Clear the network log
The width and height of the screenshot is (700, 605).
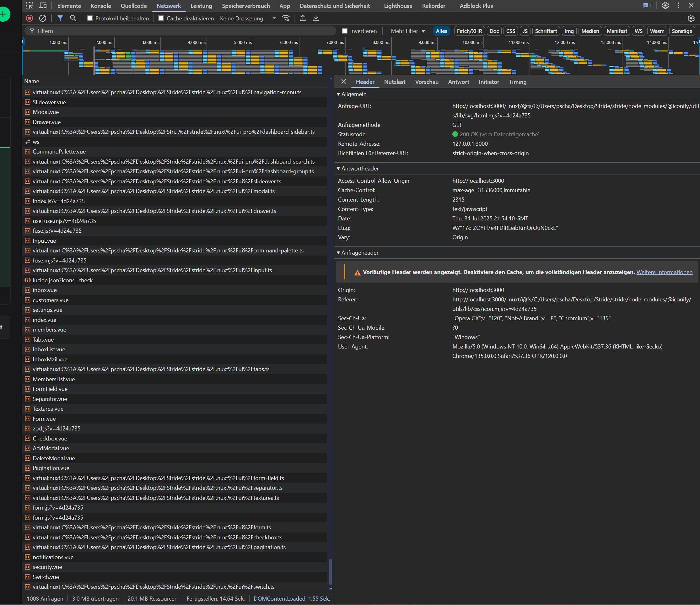43,18
